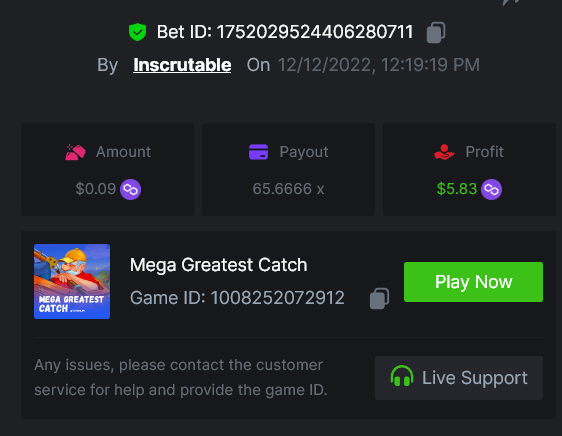
Task: Click the headphones icon in Live Support
Action: pyautogui.click(x=402, y=376)
